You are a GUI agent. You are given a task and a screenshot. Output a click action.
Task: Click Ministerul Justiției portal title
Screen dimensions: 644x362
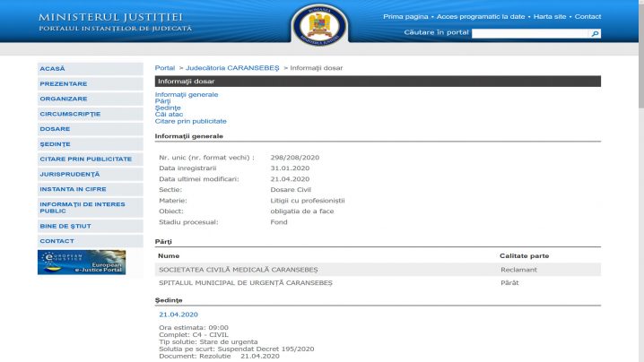pos(110,18)
